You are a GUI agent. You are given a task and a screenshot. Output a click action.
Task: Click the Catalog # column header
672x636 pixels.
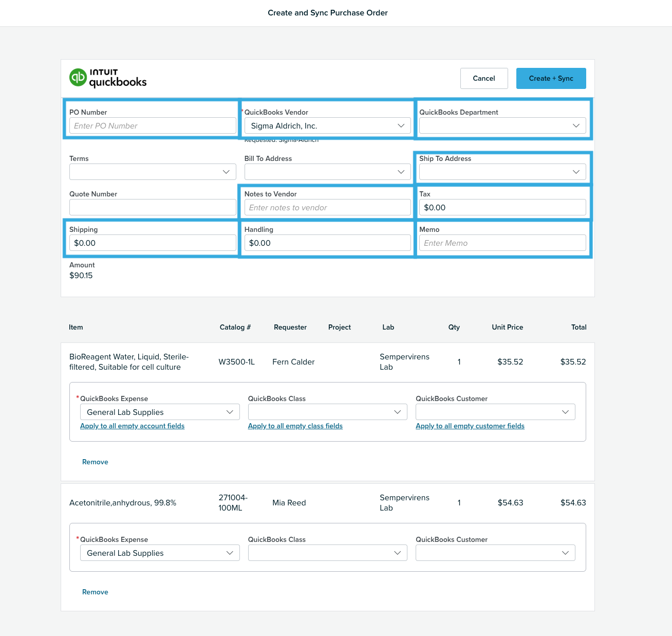(235, 327)
